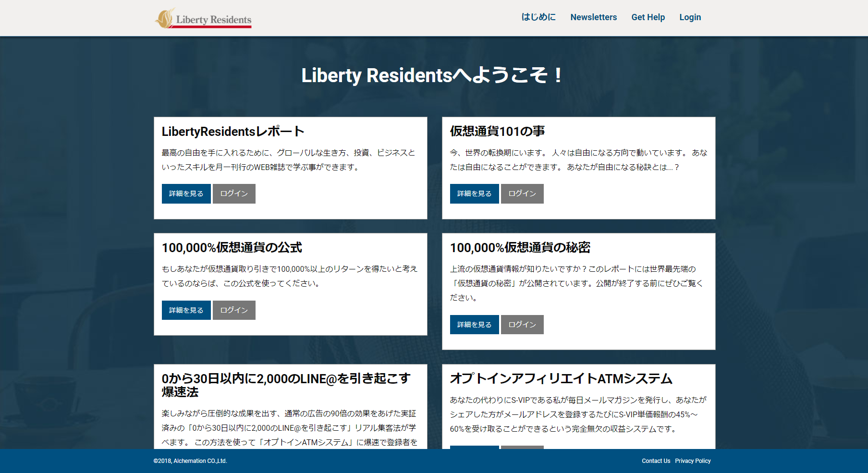Open Privacy Policy footer link

(693, 461)
